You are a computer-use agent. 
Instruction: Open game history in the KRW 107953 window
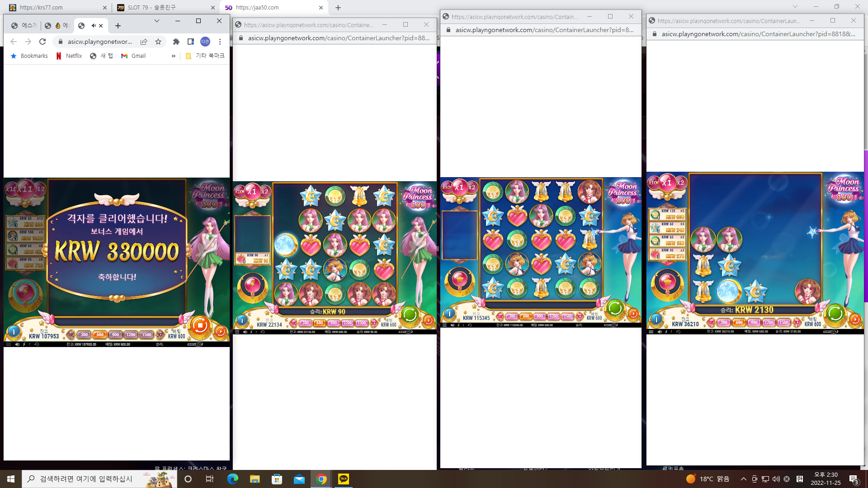[x=37, y=344]
